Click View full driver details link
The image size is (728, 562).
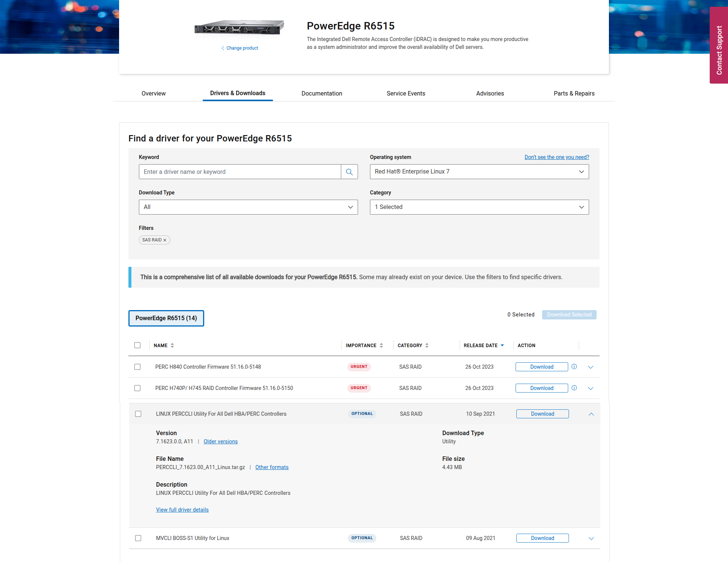182,510
